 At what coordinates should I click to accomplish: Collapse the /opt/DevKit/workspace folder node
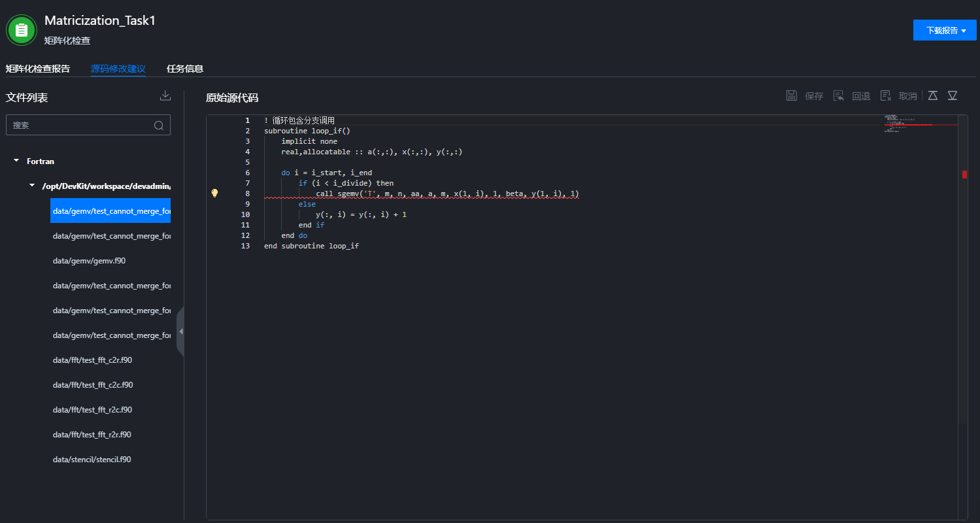pyautogui.click(x=32, y=186)
